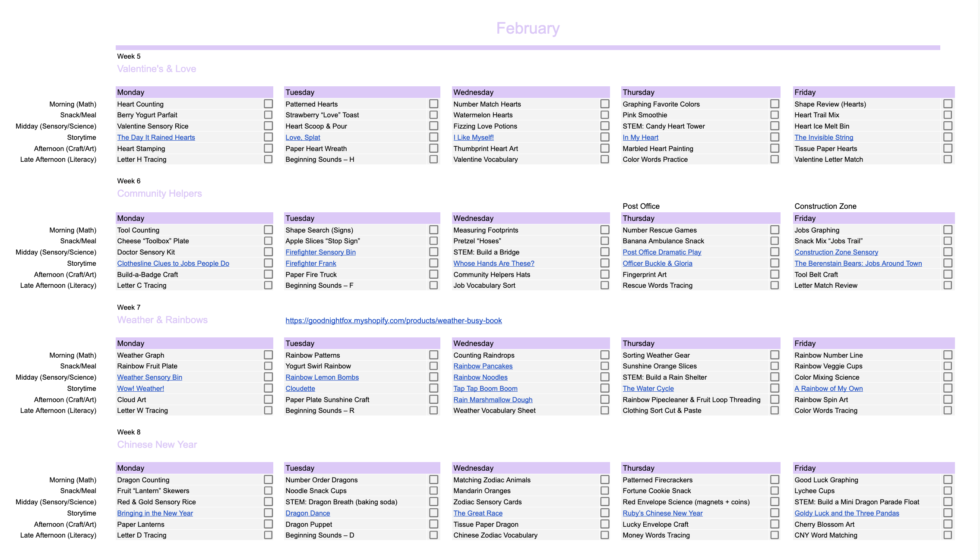Open The Day It Rained Hearts link
Viewport: 980px width, 560px height.
coord(156,137)
